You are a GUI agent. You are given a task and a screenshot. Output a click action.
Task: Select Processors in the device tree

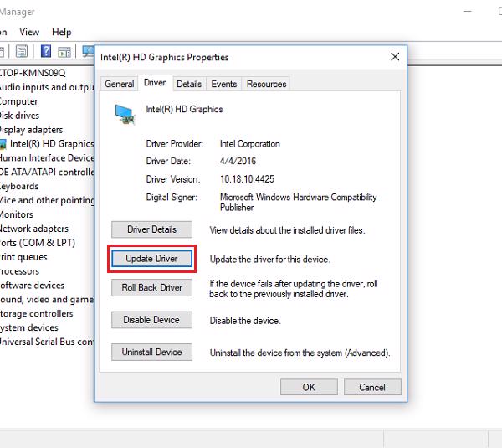pos(20,271)
